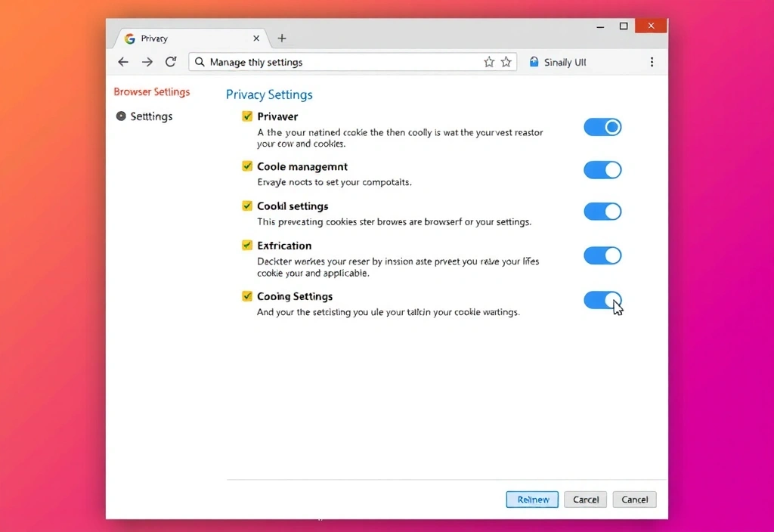774x532 pixels.
Task: Focus the Manage thiy settings address field
Action: point(340,62)
